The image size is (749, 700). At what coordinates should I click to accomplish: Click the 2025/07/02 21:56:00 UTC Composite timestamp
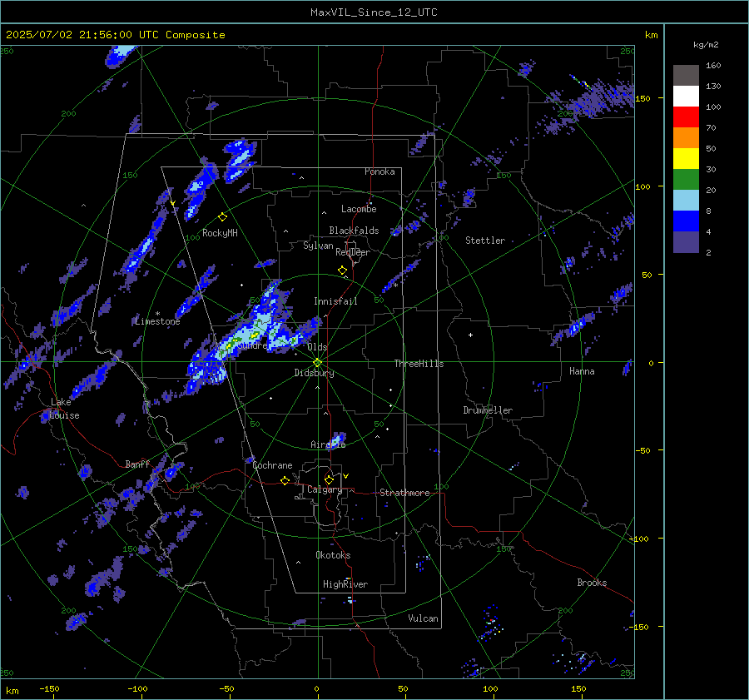point(115,35)
